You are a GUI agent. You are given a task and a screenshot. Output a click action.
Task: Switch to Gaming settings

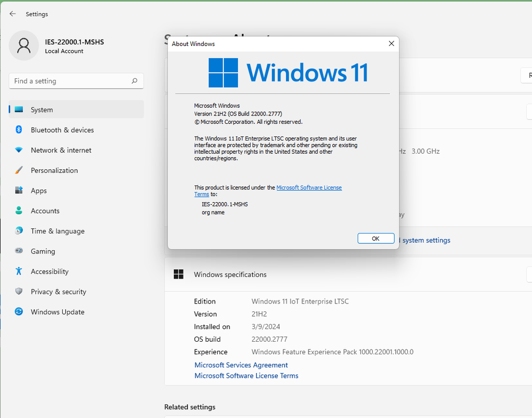coord(76,251)
